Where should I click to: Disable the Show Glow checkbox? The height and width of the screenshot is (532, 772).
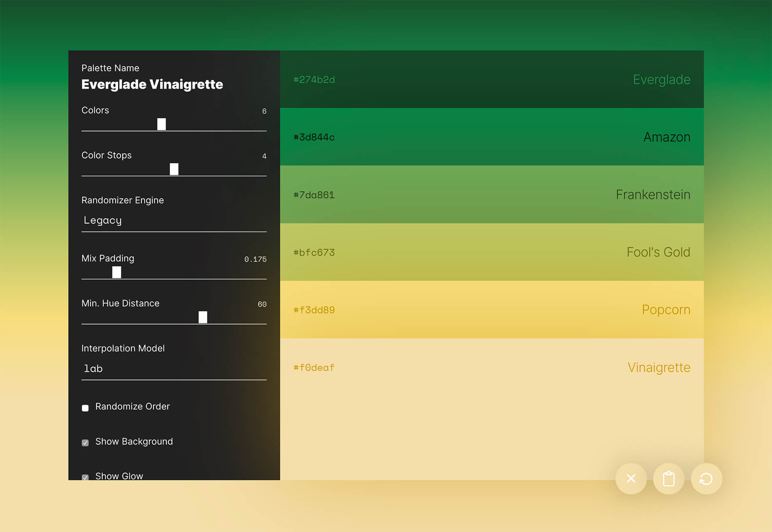pos(85,477)
